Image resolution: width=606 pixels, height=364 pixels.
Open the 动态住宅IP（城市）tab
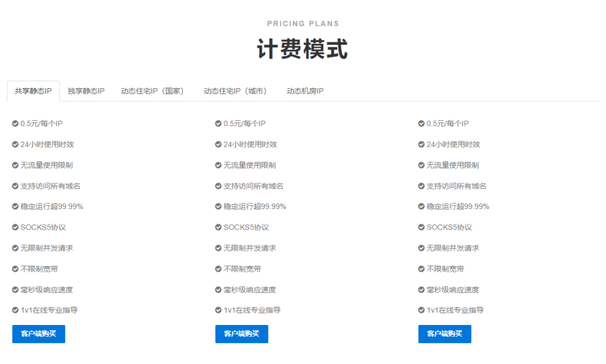236,91
